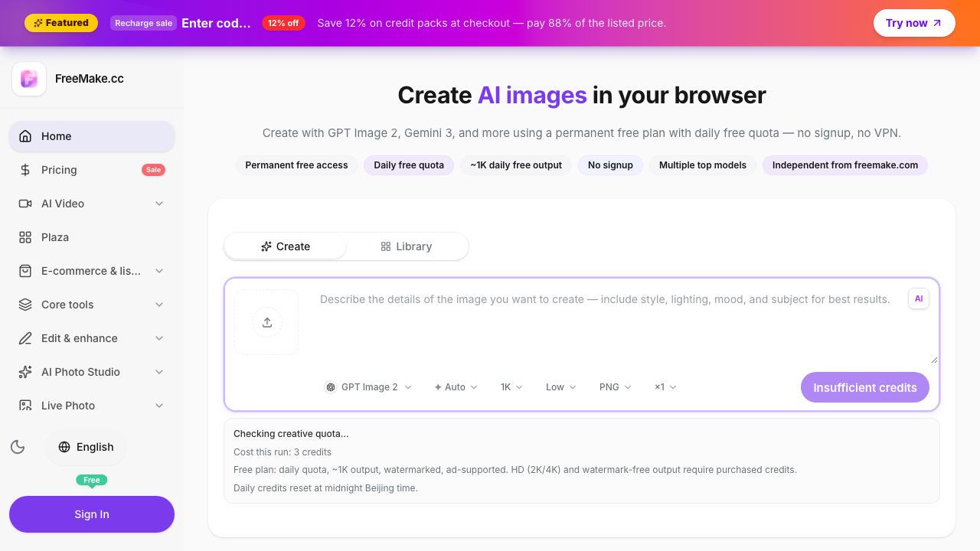Click the Try now button

[914, 23]
